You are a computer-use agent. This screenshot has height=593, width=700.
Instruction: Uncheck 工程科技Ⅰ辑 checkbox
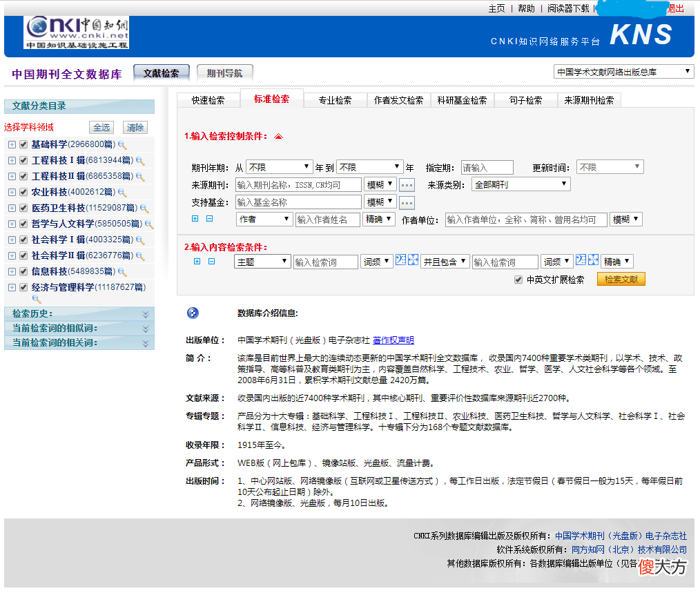(x=23, y=160)
